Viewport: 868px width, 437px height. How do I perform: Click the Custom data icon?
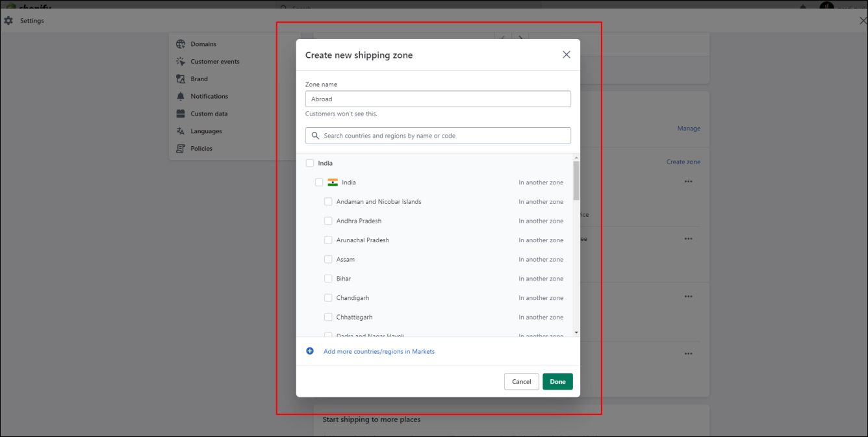coord(181,114)
